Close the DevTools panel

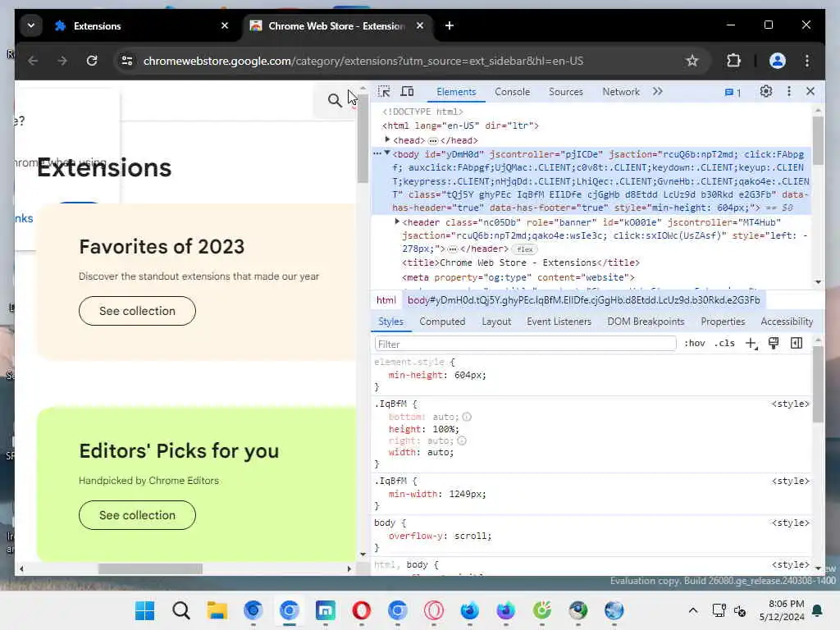[810, 92]
